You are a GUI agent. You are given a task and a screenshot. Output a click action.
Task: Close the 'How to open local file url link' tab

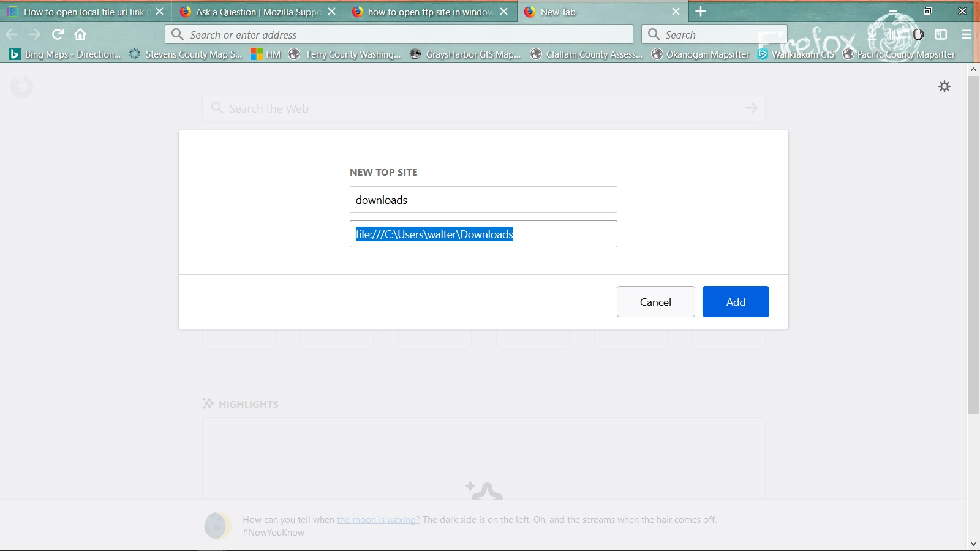tap(159, 12)
